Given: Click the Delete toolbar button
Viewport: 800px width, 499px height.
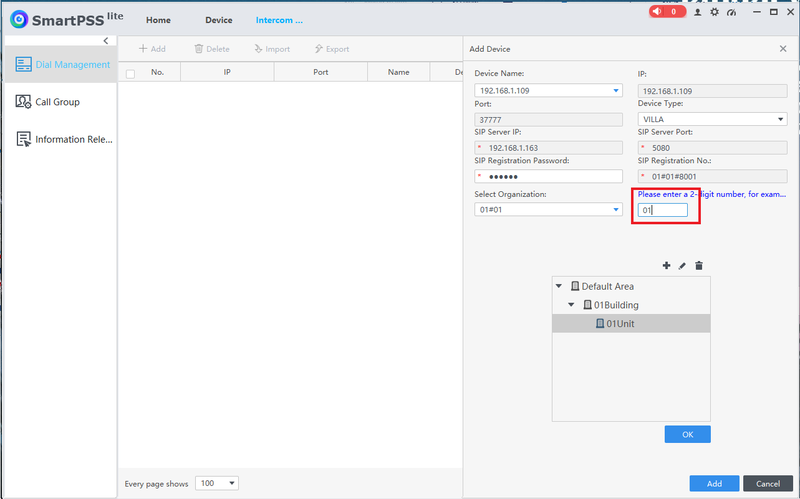Looking at the screenshot, I should tap(212, 49).
